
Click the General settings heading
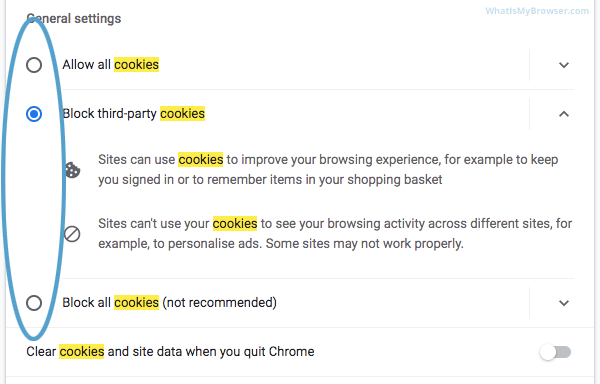pyautogui.click(x=74, y=18)
